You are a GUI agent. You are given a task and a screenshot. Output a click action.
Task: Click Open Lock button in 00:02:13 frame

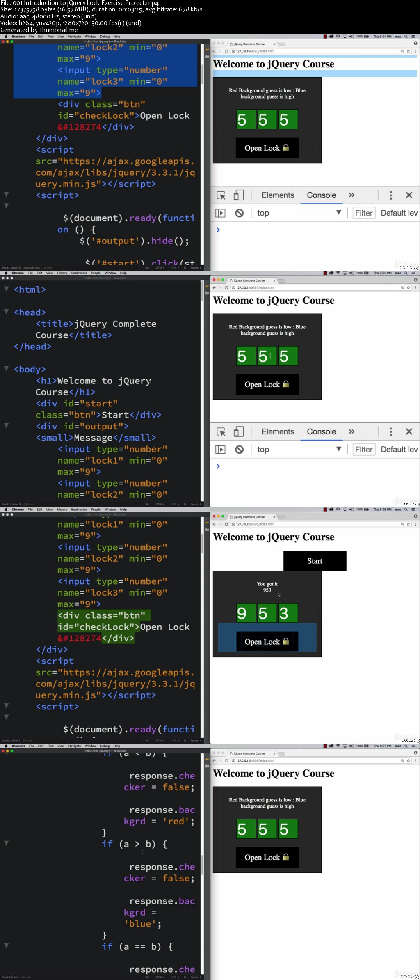click(x=267, y=641)
